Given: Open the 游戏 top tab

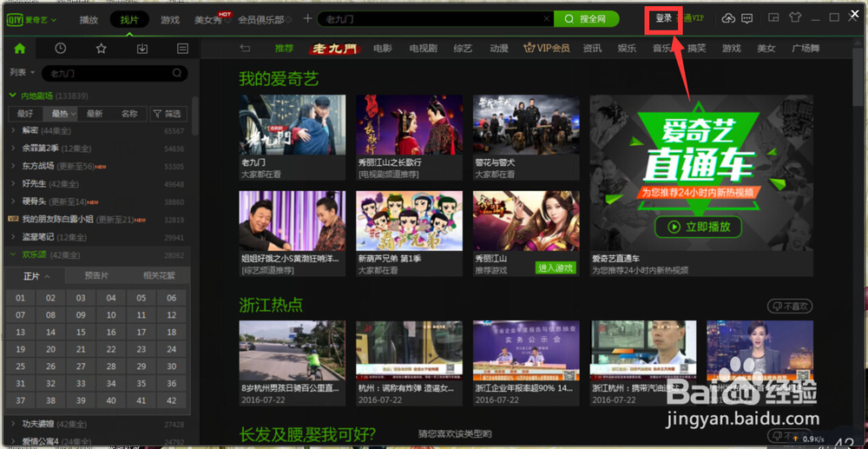Looking at the screenshot, I should pyautogui.click(x=170, y=19).
